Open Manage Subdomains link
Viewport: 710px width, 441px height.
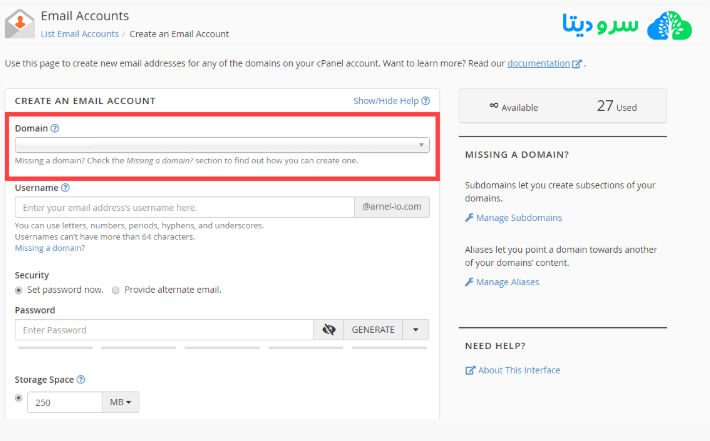[518, 218]
